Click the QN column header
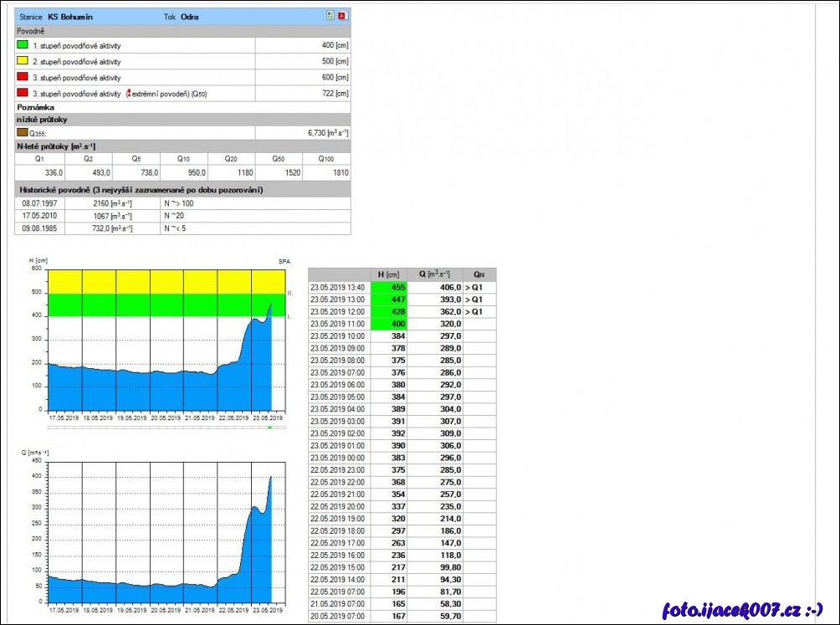Screen dimensions: 840x625 [x=479, y=274]
